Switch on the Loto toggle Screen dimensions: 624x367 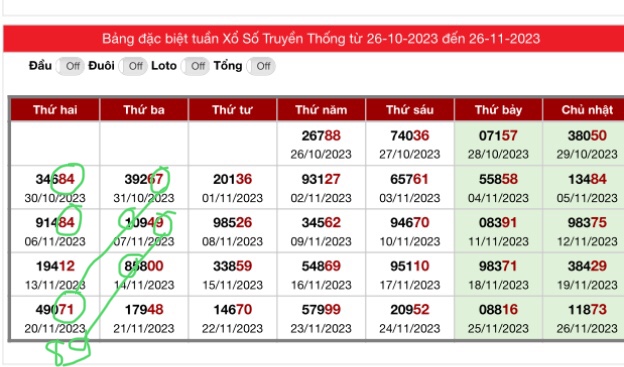tap(195, 66)
